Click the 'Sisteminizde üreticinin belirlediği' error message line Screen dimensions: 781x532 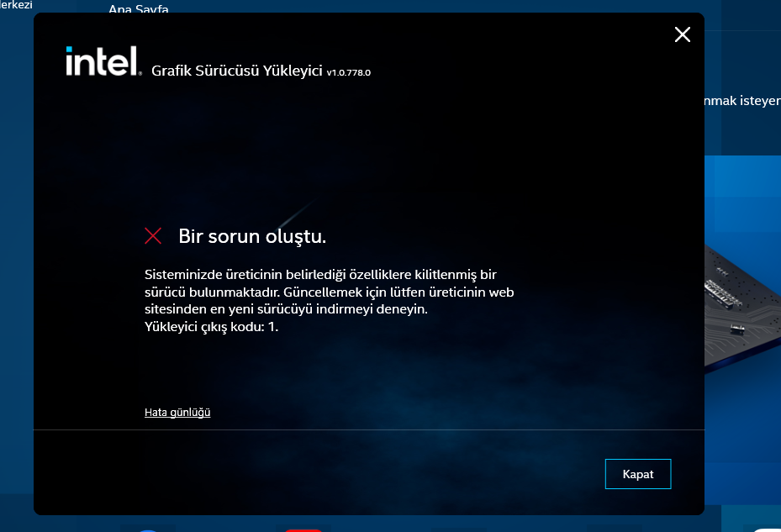320,275
